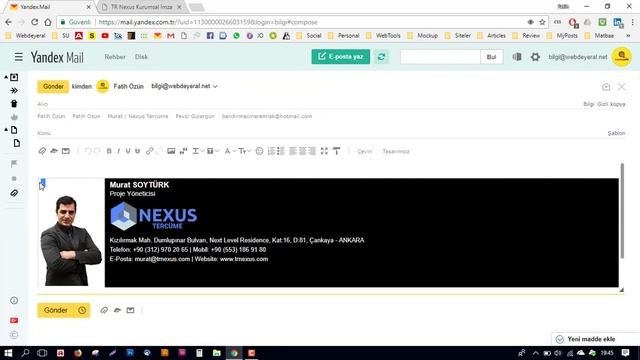This screenshot has height=360, width=640.
Task: Open the settings gear icon
Action: coord(535,57)
